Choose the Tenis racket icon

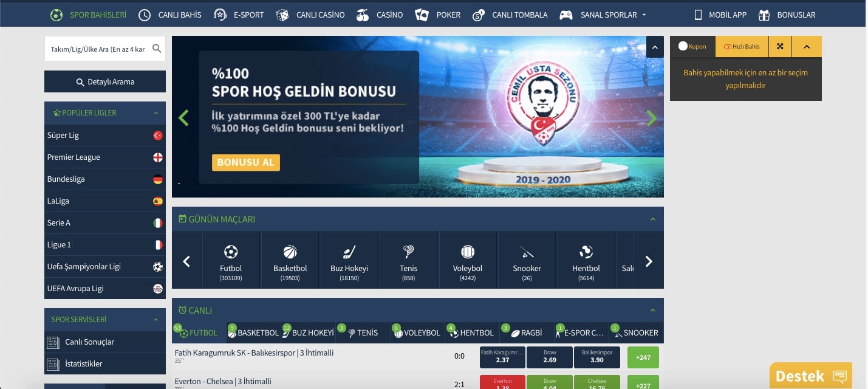coord(408,252)
